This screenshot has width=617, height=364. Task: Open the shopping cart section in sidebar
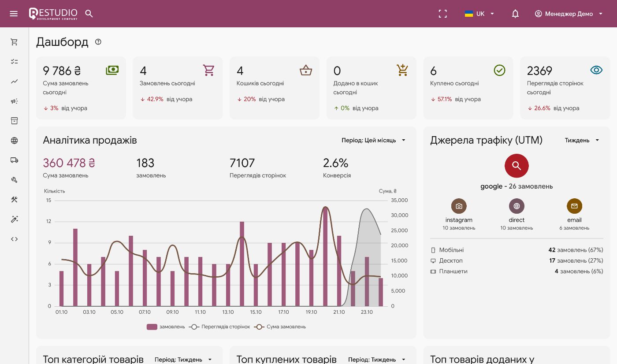coord(15,42)
